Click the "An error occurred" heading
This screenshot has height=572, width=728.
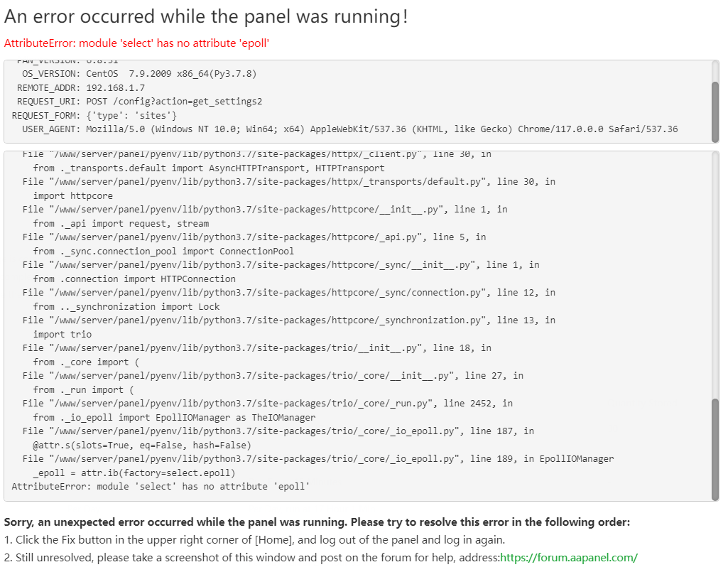[x=206, y=16]
